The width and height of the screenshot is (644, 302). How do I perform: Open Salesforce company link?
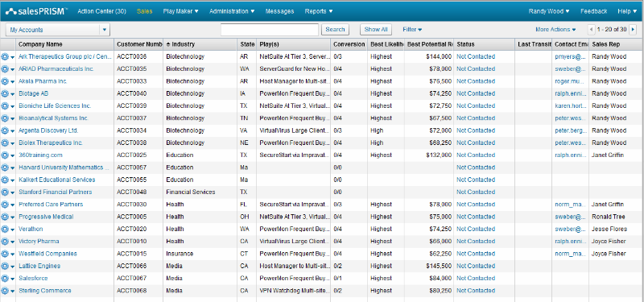pyautogui.click(x=33, y=279)
